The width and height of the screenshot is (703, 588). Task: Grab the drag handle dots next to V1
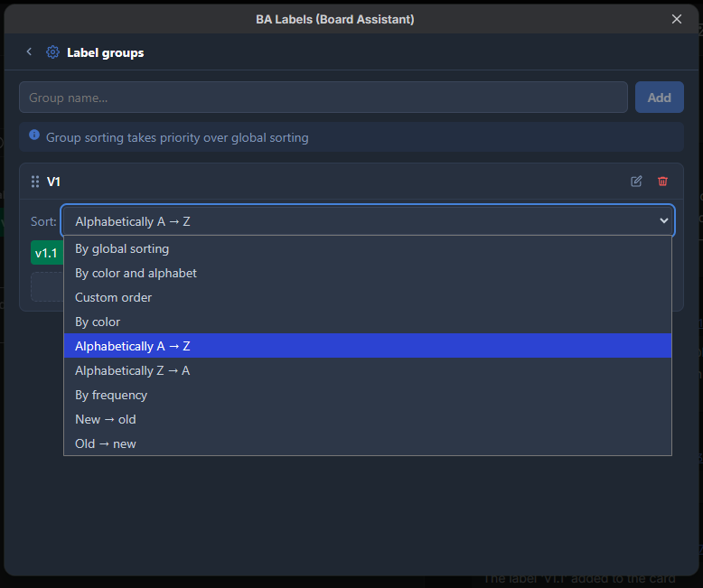35,182
